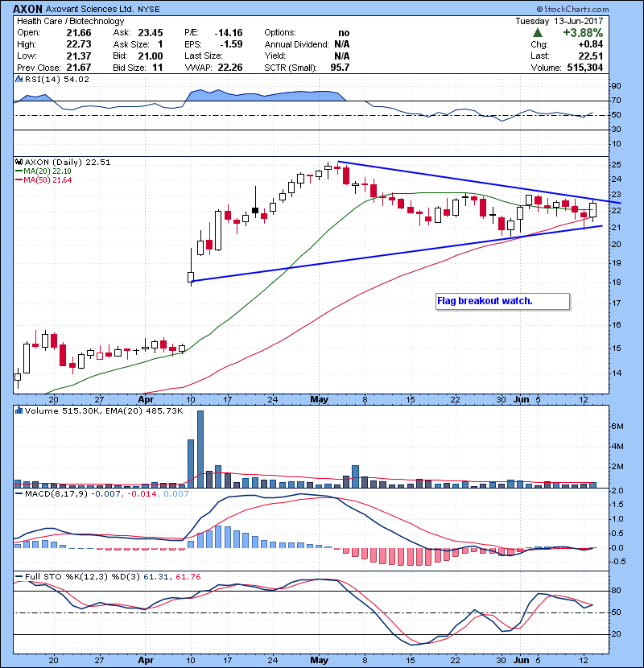This screenshot has height=668, width=644.
Task: Click the tallest volume bar after April 10
Action: [200, 449]
